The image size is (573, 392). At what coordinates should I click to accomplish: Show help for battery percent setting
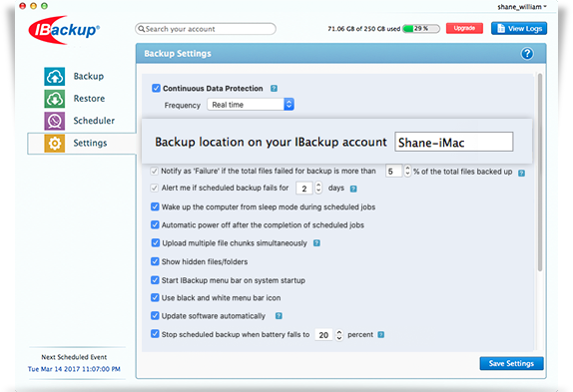coord(380,335)
